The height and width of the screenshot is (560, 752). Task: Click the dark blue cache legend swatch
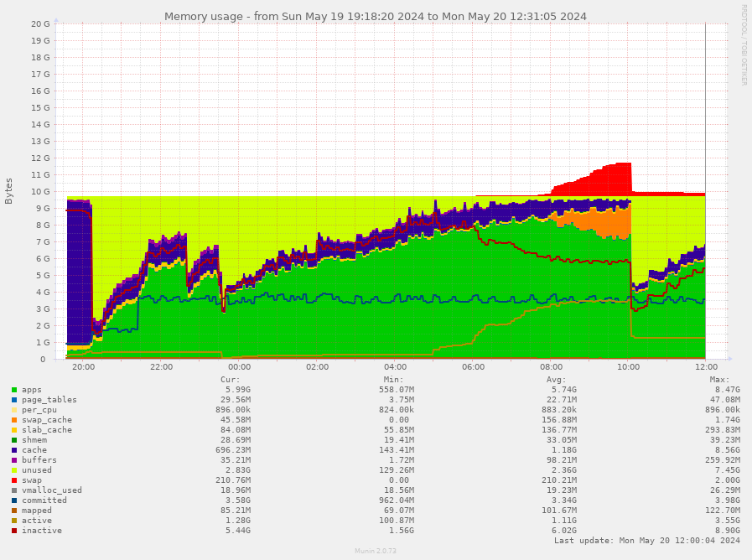[x=14, y=450]
